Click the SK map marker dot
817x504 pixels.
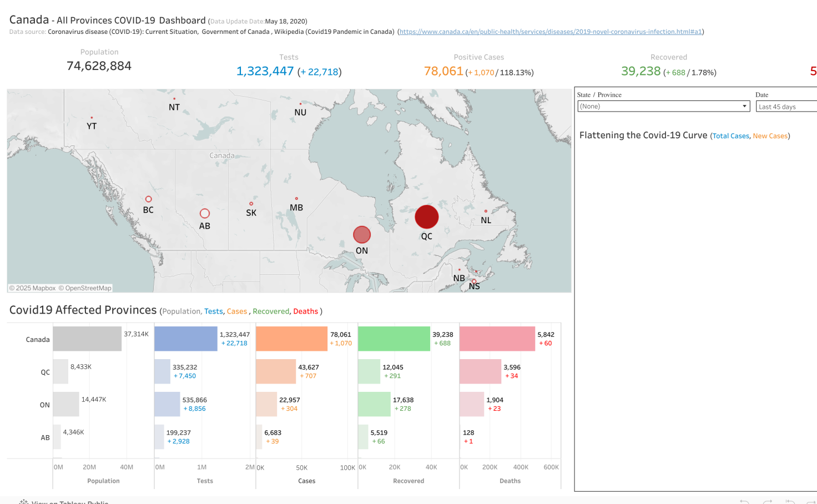click(x=251, y=204)
